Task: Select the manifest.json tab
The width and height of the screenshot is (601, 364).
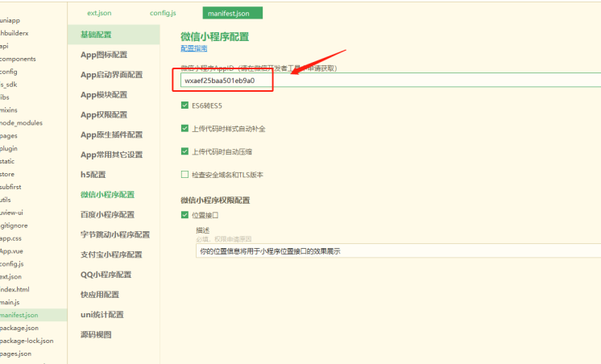Action: click(x=232, y=13)
